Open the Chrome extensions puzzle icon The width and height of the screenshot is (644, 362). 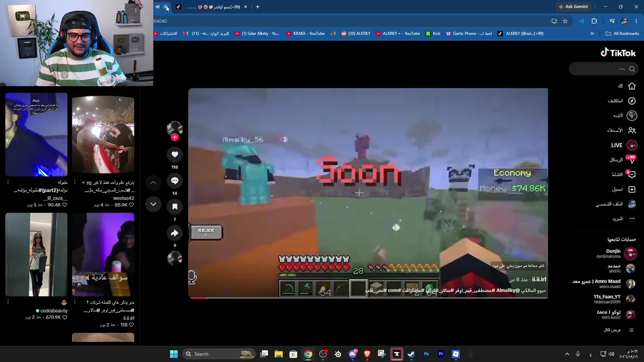(x=594, y=21)
